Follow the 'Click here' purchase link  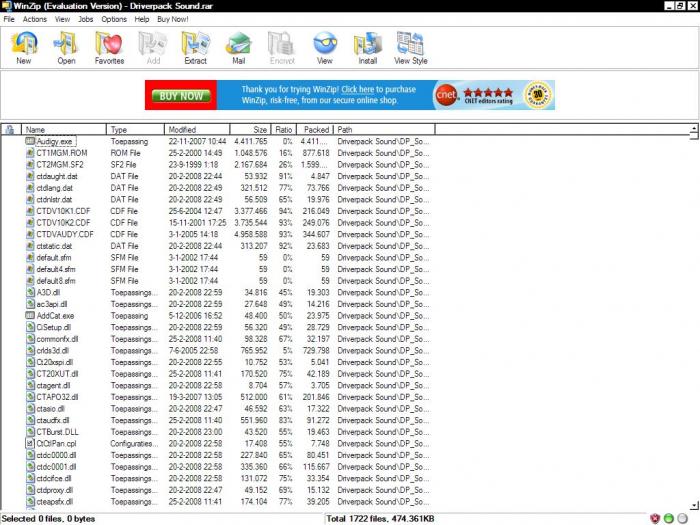click(358, 89)
